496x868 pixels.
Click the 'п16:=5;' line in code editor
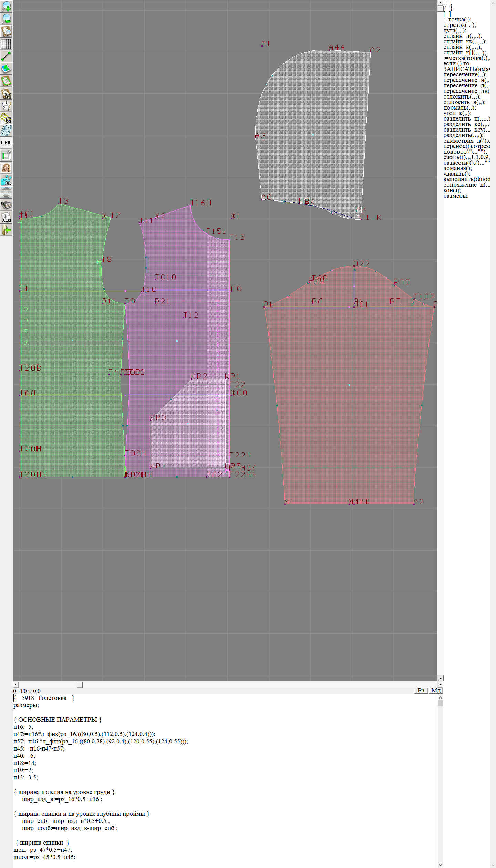23,727
